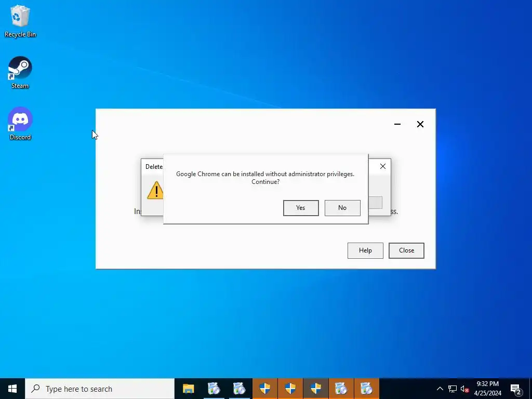Click the yellow warning triangle icon
The height and width of the screenshot is (399, 532).
coord(155,190)
